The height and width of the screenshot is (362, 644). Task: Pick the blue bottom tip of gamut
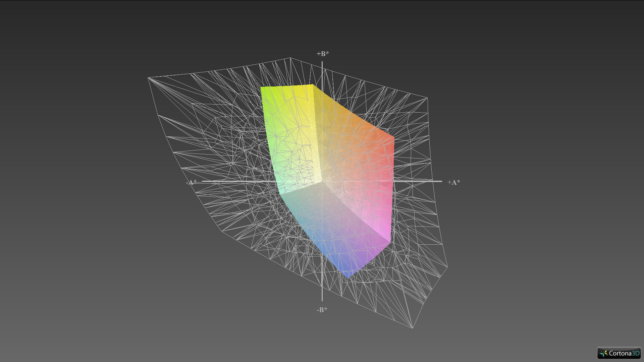pos(348,276)
